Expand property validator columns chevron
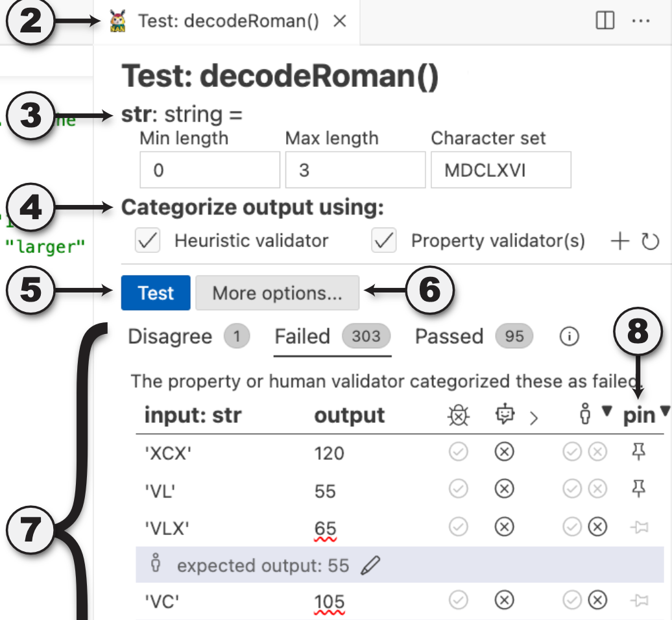 click(x=534, y=418)
